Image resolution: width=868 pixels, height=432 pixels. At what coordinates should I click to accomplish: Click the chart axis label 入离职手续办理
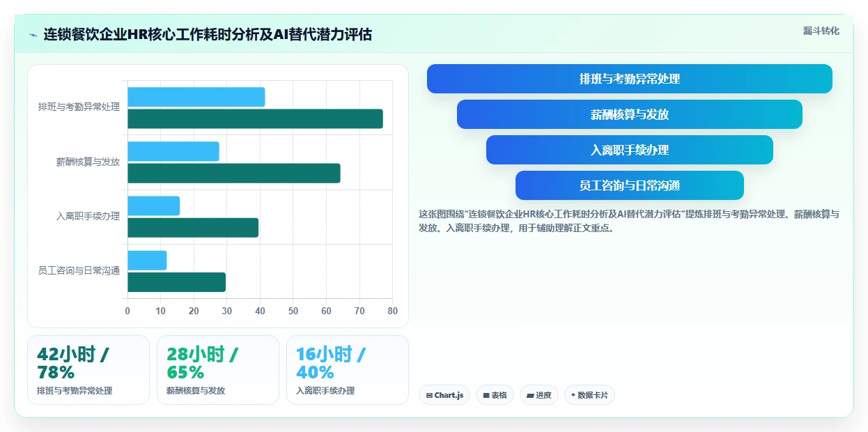(x=88, y=216)
